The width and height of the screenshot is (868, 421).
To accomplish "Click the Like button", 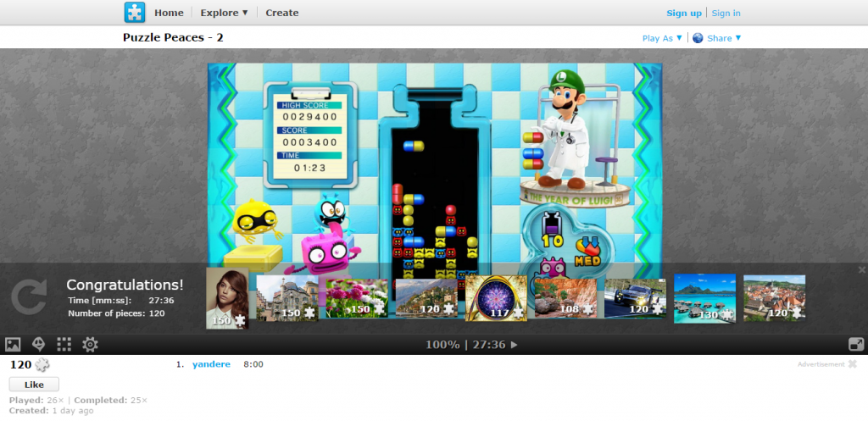I will (x=34, y=385).
